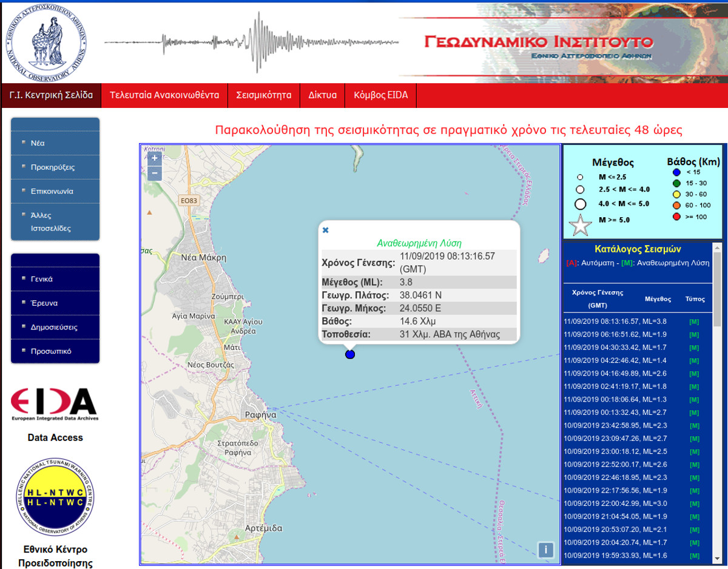Click the National Observatory of Athens logo
Screen dimensions: 728x569
click(46, 41)
